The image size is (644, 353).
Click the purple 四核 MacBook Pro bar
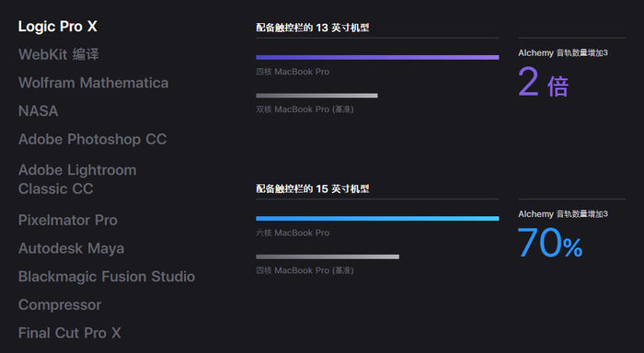377,58
